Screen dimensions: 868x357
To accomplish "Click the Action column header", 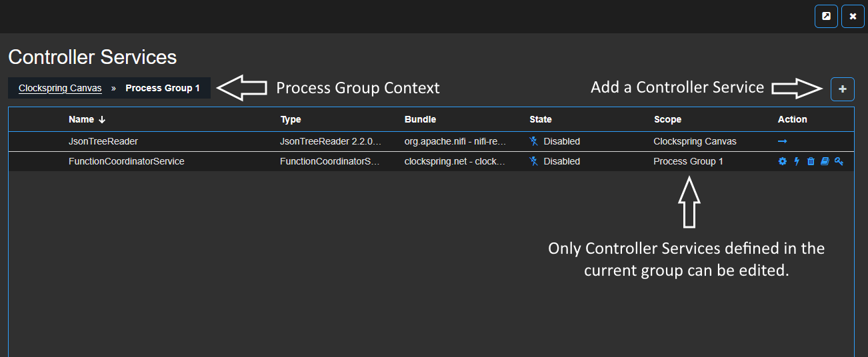I will [793, 119].
